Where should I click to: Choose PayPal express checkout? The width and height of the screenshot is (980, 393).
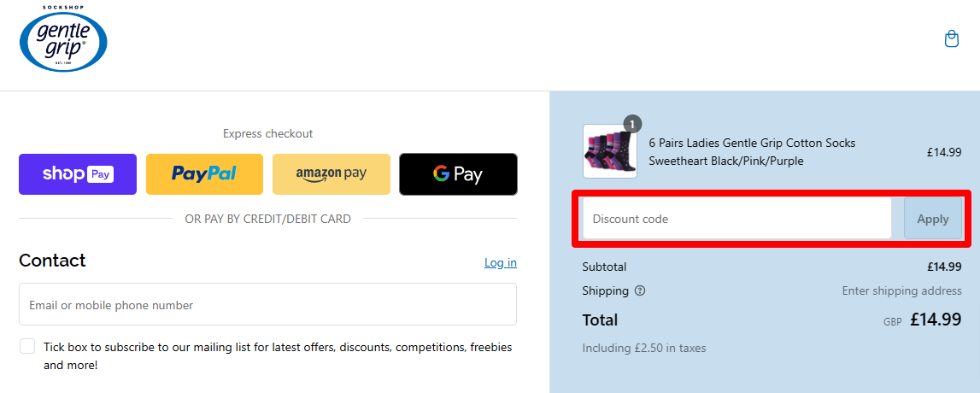point(204,174)
